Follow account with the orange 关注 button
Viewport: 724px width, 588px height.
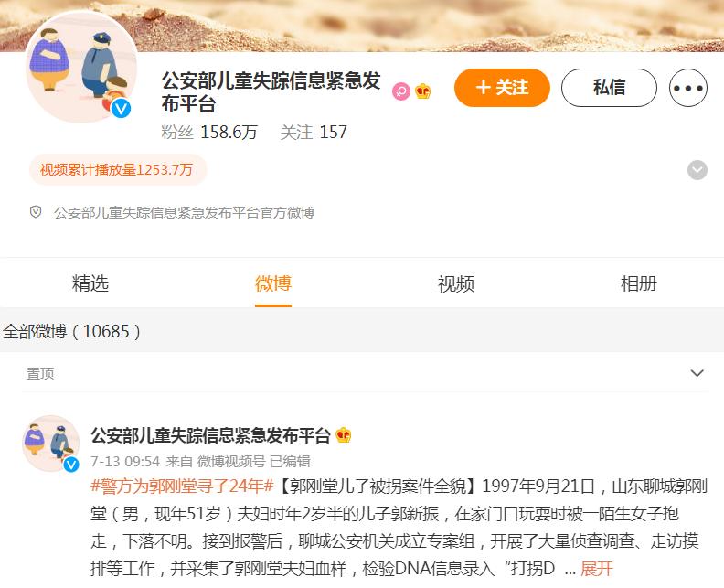tap(502, 88)
